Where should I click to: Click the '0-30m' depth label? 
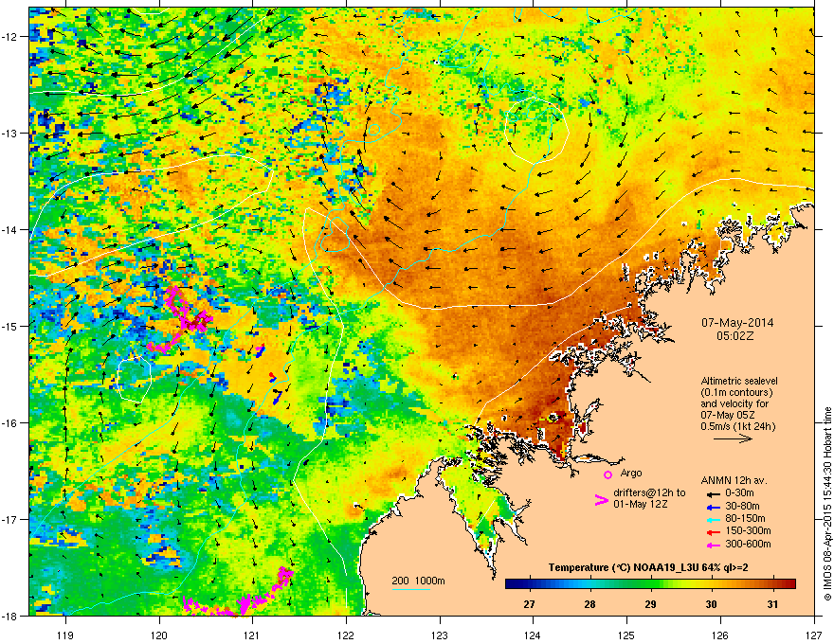(x=739, y=493)
